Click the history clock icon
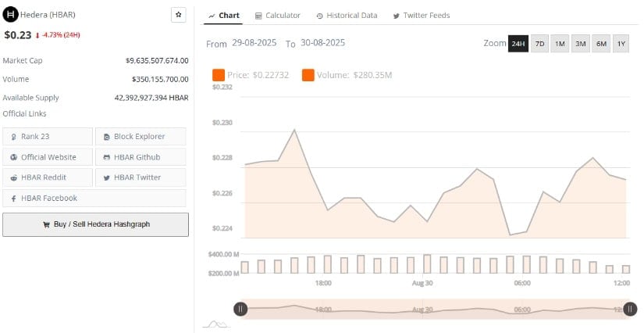The height and width of the screenshot is (333, 644). 319,16
